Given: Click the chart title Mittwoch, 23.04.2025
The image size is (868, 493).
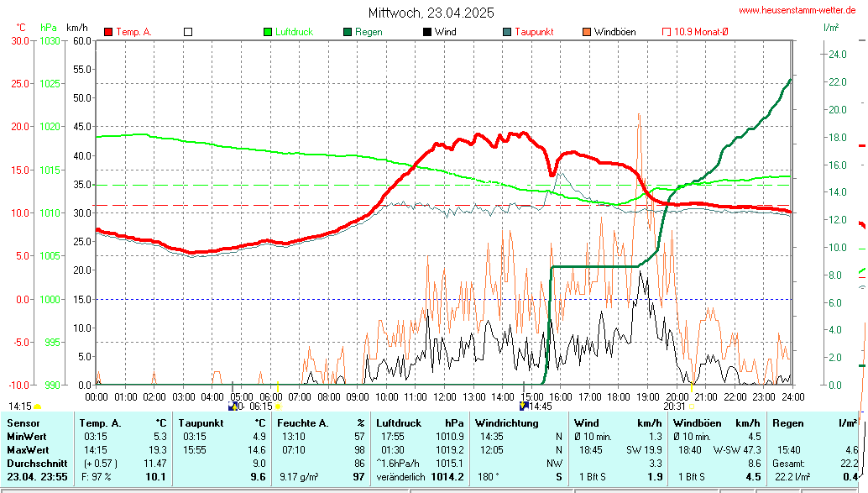Looking at the screenshot, I should [x=431, y=13].
